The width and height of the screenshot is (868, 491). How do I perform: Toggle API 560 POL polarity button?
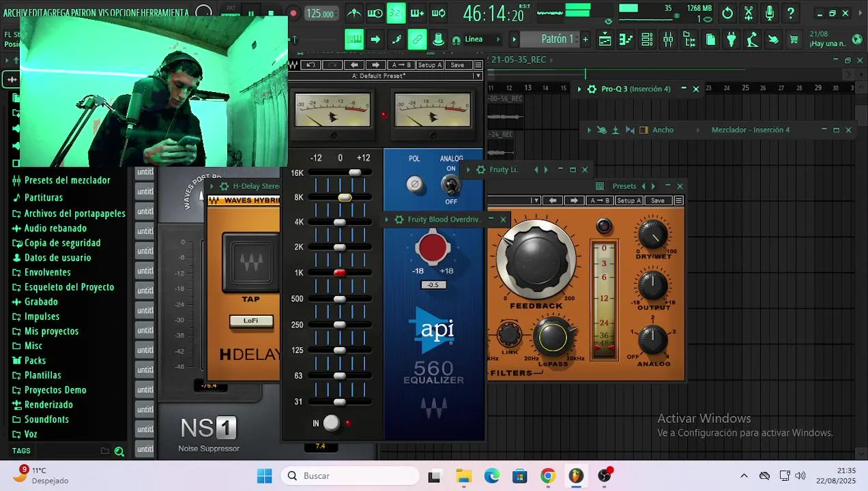point(414,183)
